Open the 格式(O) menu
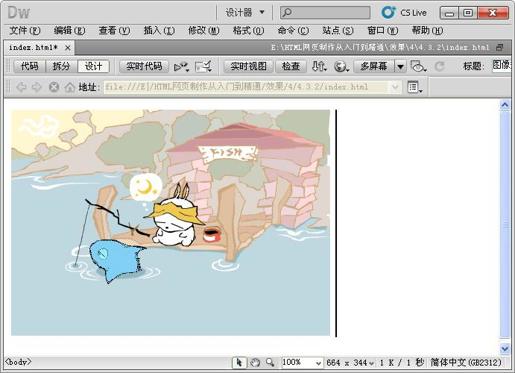This screenshot has width=515, height=373. click(x=248, y=31)
